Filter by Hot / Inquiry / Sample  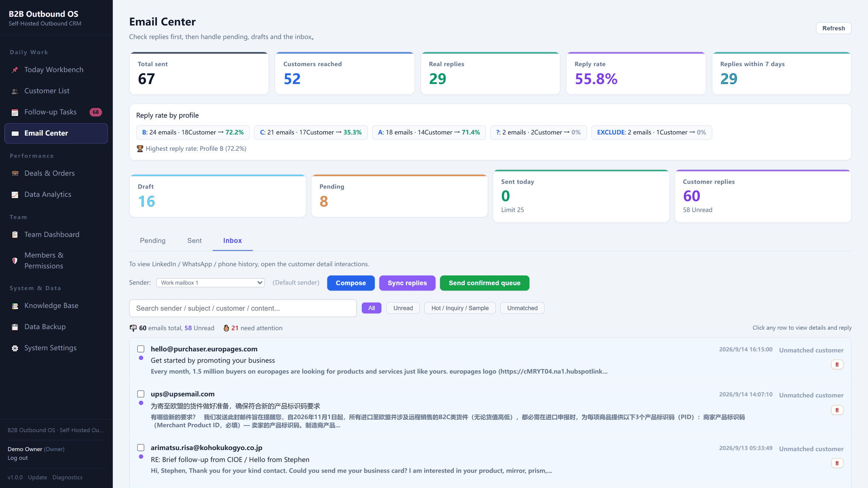pyautogui.click(x=460, y=308)
